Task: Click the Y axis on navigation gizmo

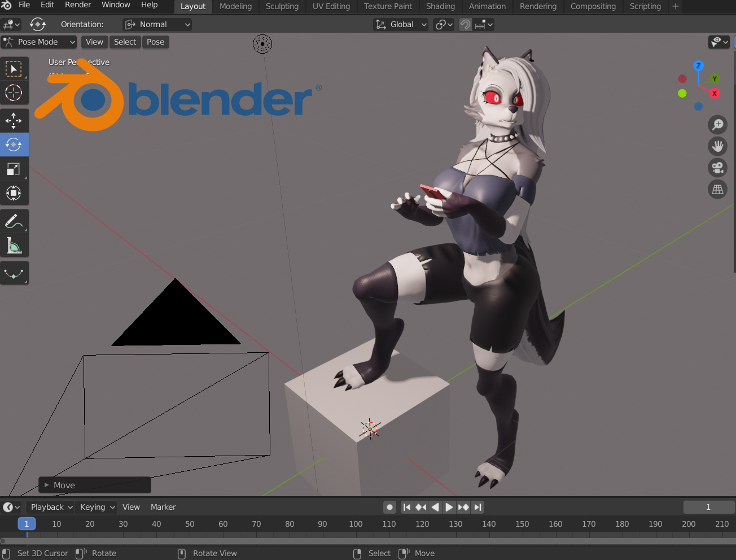Action: (715, 79)
